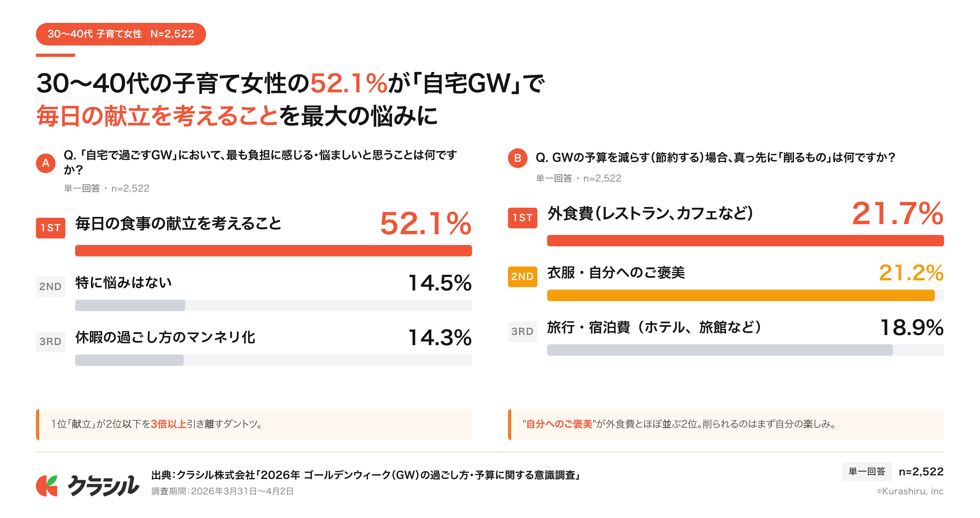Click the circled B question badge
Screen dimensions: 980x518
(x=517, y=158)
